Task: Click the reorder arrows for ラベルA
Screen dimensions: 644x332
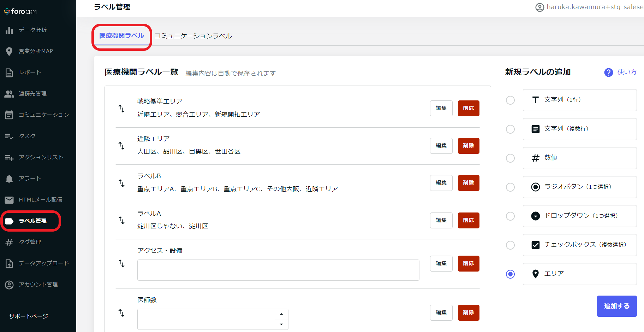Action: click(121, 220)
